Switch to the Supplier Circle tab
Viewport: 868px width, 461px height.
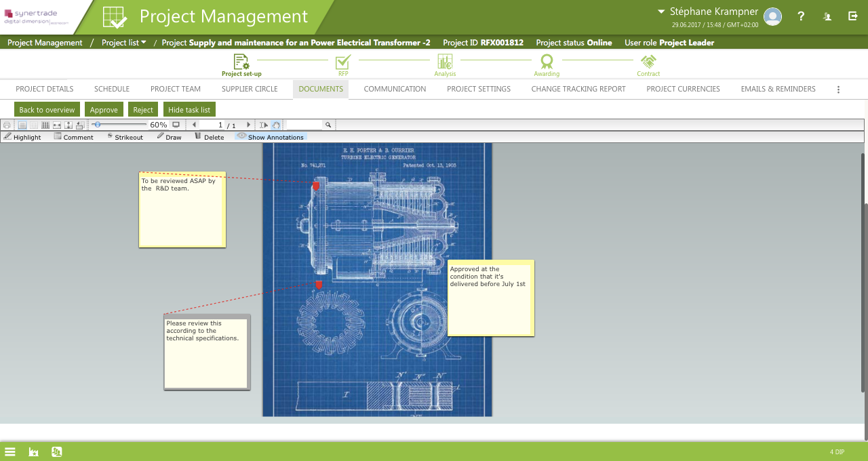tap(250, 89)
